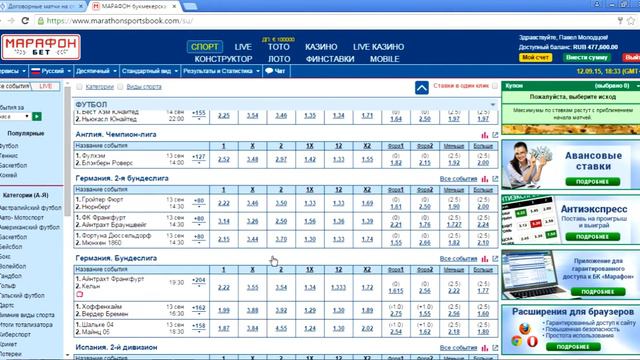Select draw odds 3.46 for Гройтер Фюрт match
This screenshot has width=640, height=360.
pos(252,203)
